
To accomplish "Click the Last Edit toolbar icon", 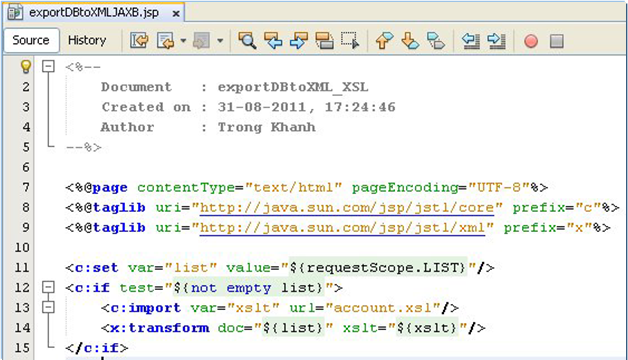I will pos(139,41).
